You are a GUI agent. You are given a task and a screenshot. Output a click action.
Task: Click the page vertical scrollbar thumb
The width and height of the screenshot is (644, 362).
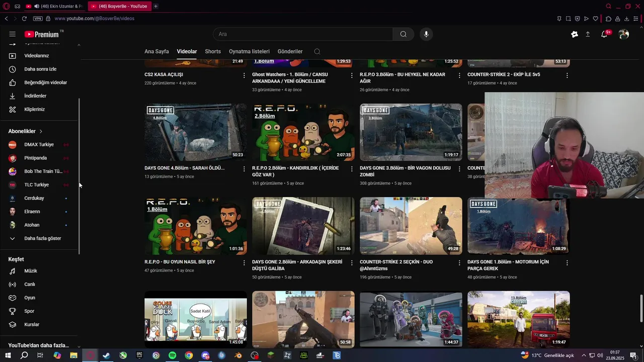pos(641,309)
